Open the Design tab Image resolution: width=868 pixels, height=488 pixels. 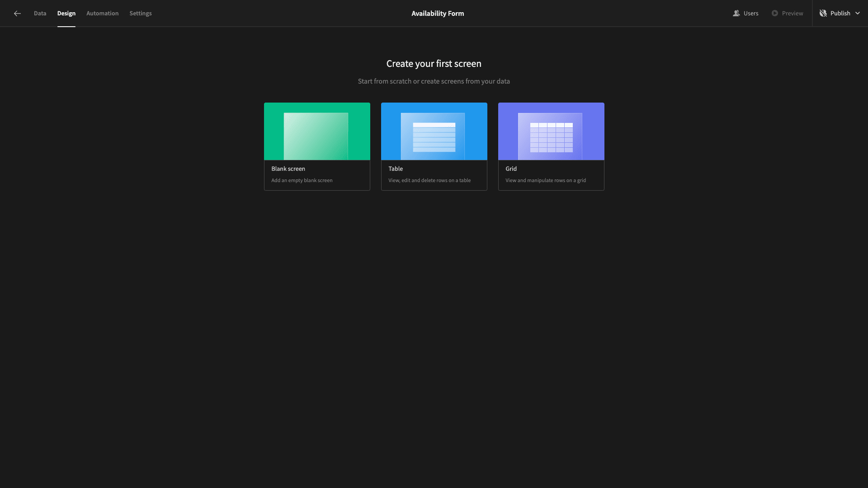(x=66, y=13)
